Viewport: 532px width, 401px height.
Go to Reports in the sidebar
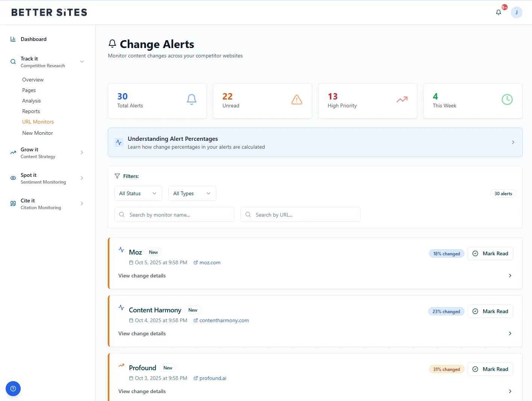click(31, 111)
